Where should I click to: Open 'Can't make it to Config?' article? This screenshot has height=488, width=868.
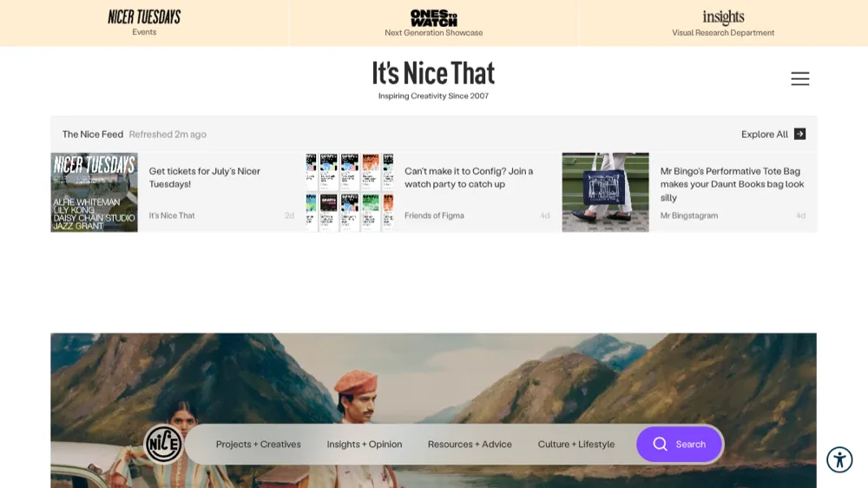tap(469, 177)
